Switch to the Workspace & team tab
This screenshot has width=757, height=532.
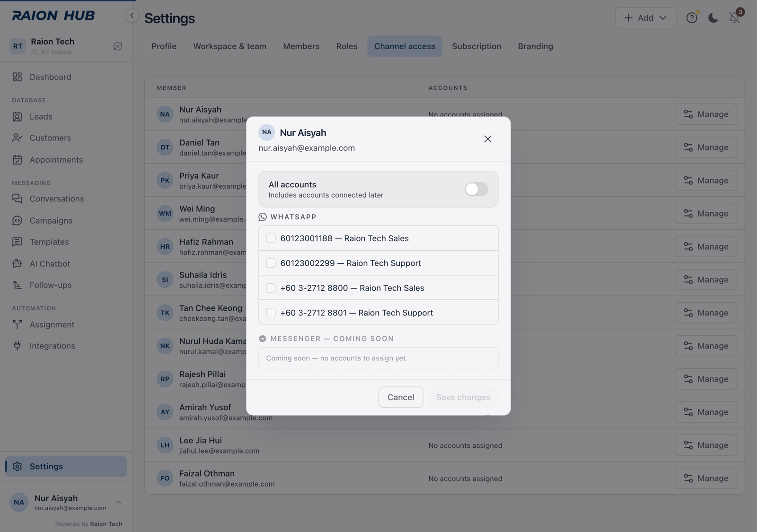click(230, 46)
